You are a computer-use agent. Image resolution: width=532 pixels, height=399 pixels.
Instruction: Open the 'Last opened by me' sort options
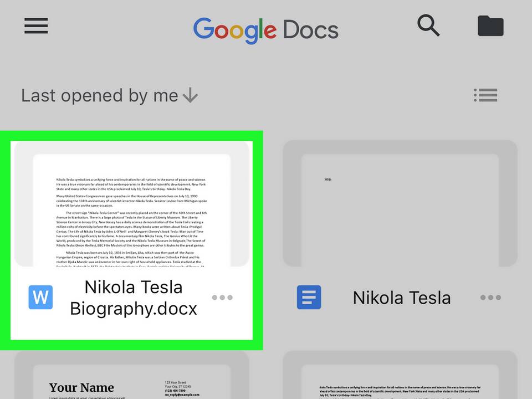[x=110, y=95]
